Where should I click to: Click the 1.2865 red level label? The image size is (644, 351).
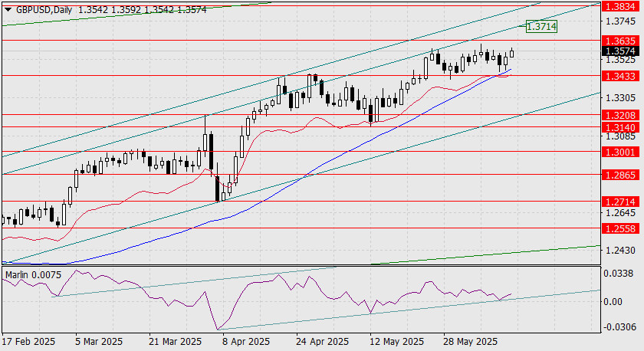[x=620, y=175]
